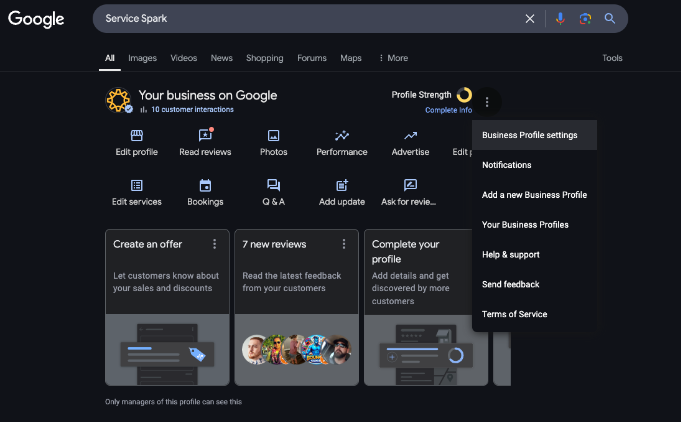Click the Profile Strength progress ring
Image resolution: width=681 pixels, height=422 pixels.
click(x=464, y=95)
